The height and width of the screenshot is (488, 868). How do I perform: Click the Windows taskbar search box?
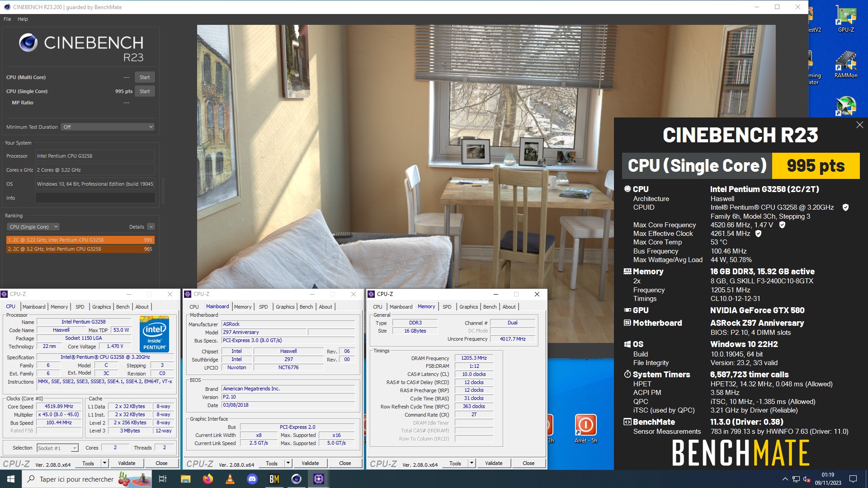pos(87,479)
